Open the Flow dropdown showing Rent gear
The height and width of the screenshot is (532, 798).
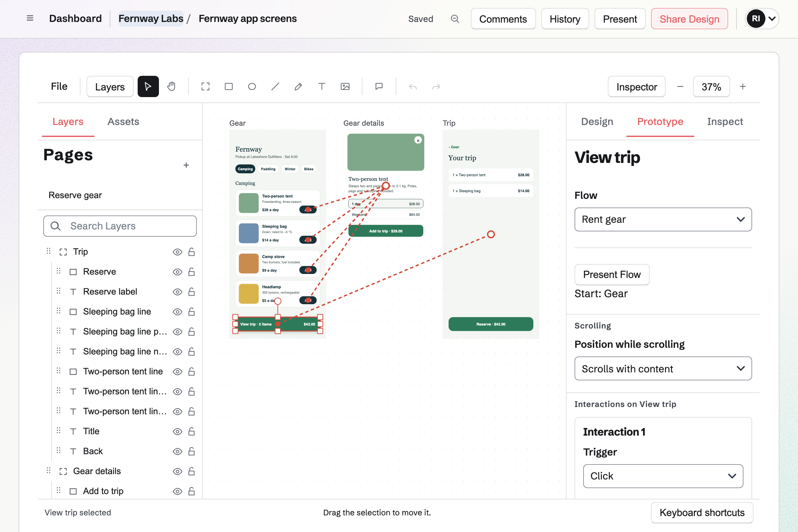(663, 219)
